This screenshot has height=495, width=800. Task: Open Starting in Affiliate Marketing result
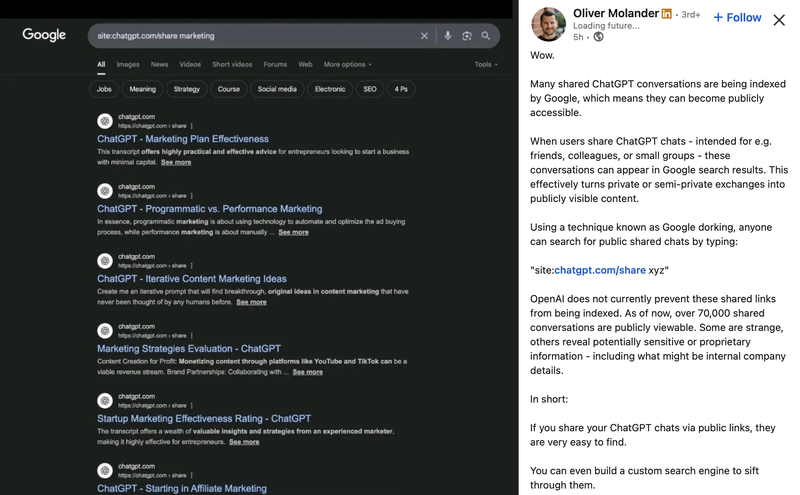[x=182, y=488]
